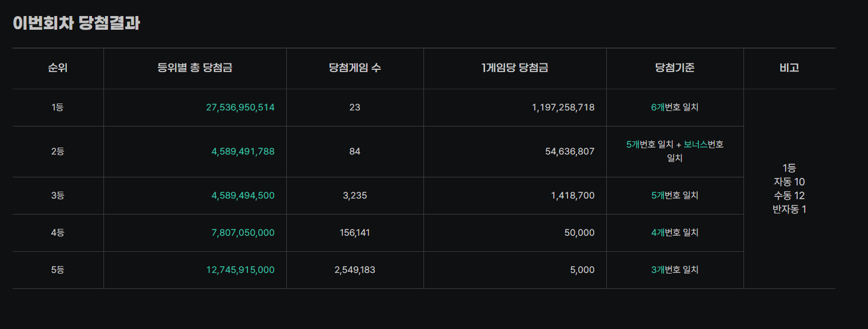Select the 3등 rank cell

pyautogui.click(x=58, y=196)
